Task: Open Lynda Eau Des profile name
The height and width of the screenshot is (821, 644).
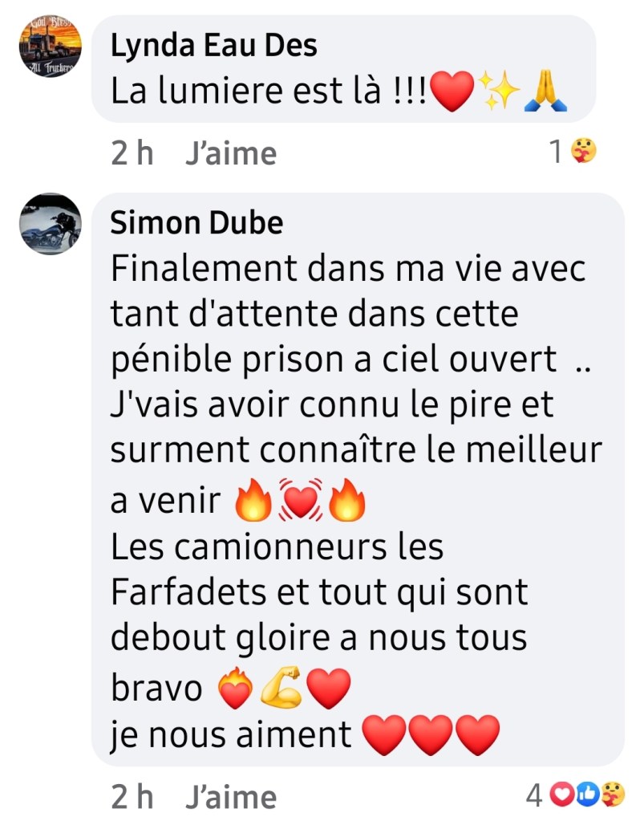Action: [214, 45]
